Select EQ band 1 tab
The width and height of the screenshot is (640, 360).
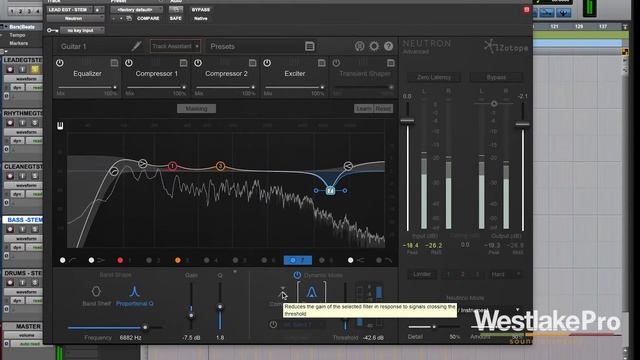tap(125, 260)
